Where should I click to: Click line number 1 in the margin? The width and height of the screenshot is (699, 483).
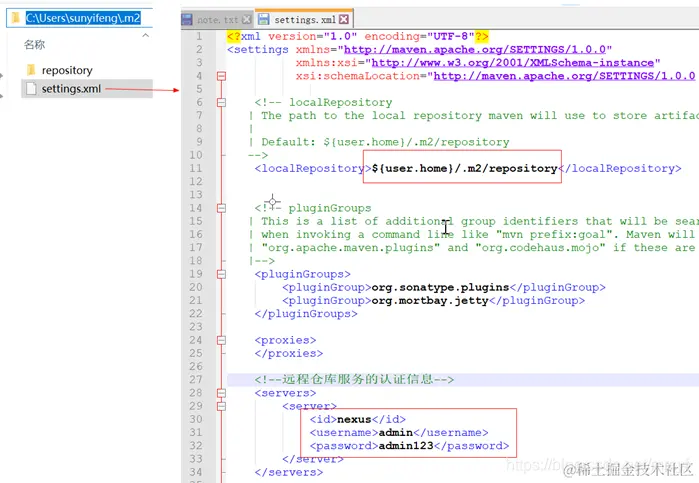pos(199,36)
